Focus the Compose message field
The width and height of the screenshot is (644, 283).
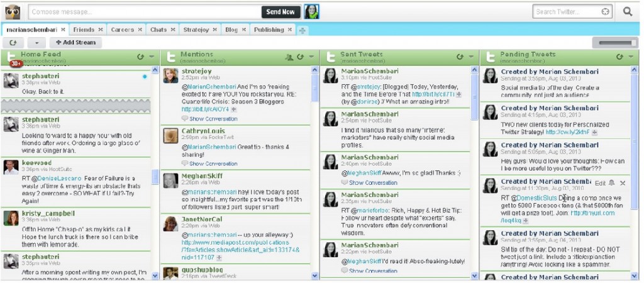(145, 12)
